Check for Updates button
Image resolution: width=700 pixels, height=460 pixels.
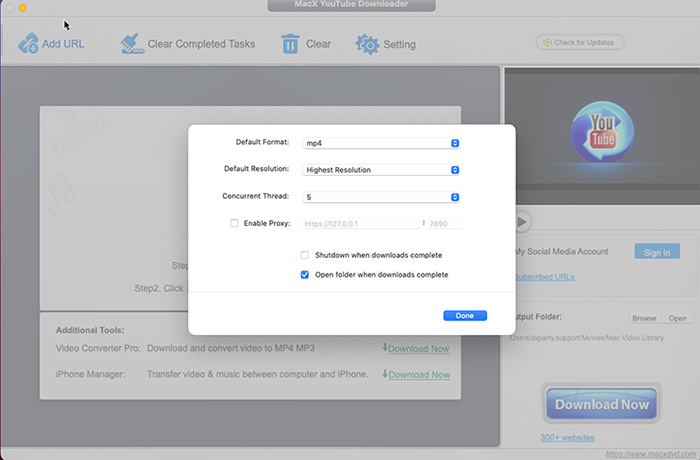click(x=579, y=42)
